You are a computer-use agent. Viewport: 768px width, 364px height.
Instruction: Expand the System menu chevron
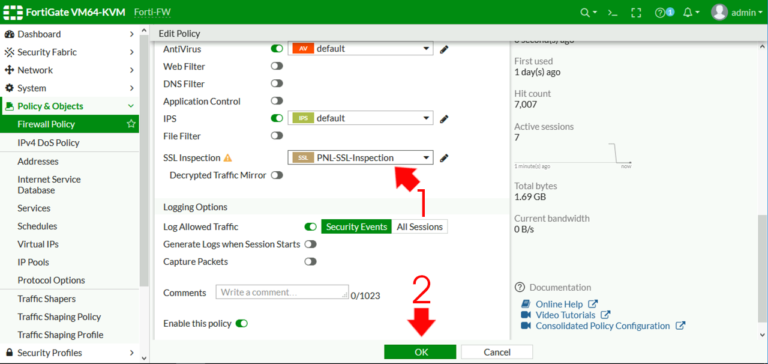point(131,89)
